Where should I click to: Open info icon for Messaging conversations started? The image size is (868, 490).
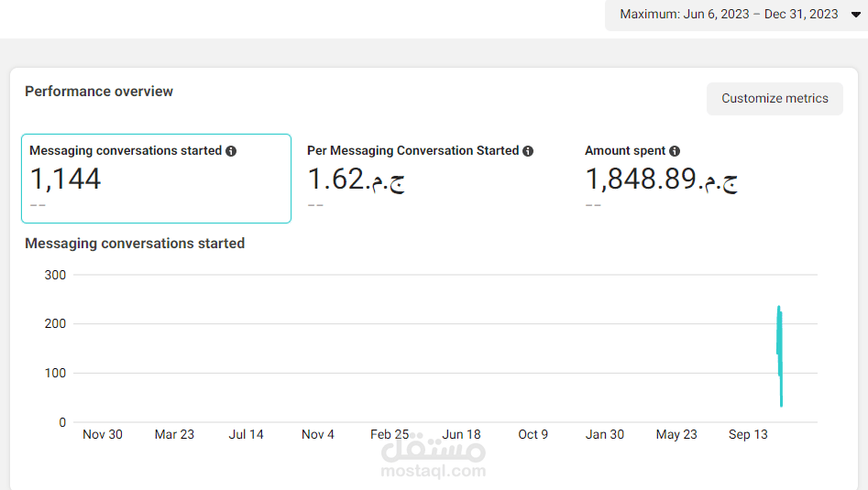coord(231,151)
